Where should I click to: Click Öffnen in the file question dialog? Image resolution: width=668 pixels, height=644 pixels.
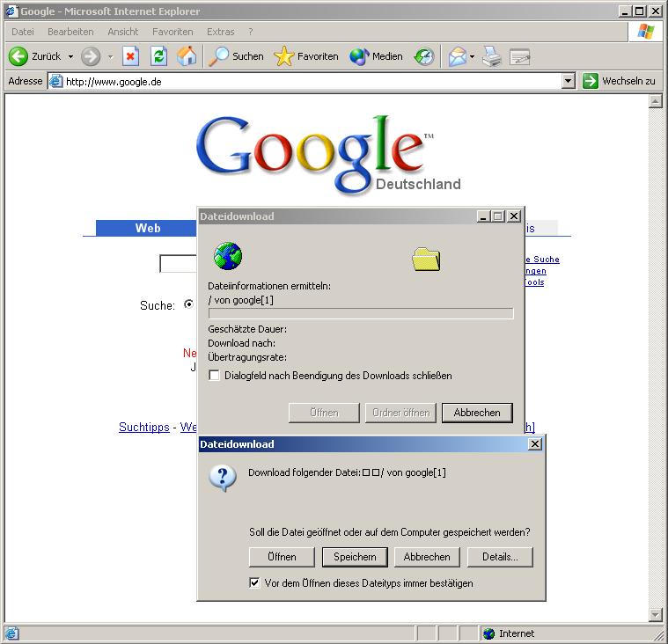click(282, 557)
